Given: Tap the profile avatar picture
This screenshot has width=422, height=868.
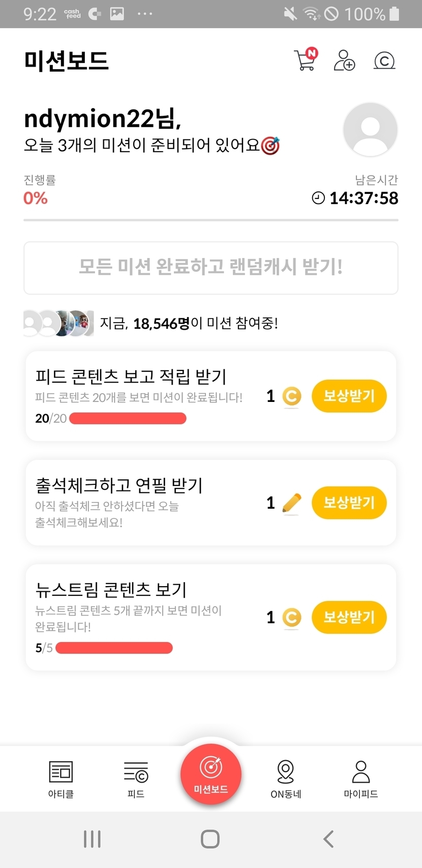Looking at the screenshot, I should [x=370, y=129].
